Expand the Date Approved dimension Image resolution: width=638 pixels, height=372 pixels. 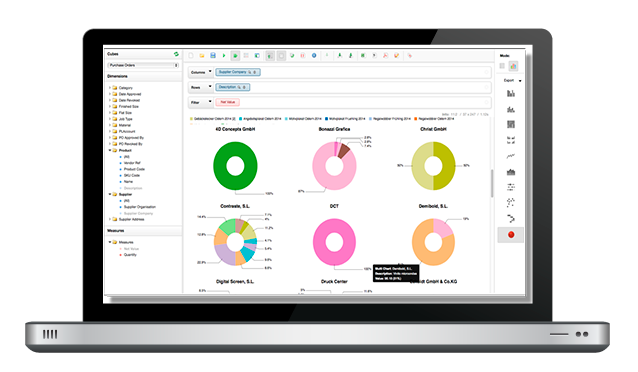tap(110, 94)
